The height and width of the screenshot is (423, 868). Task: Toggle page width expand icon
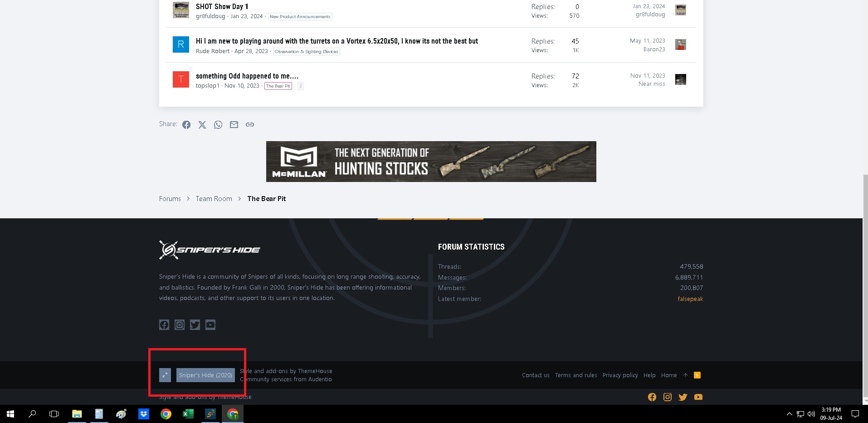tap(165, 375)
